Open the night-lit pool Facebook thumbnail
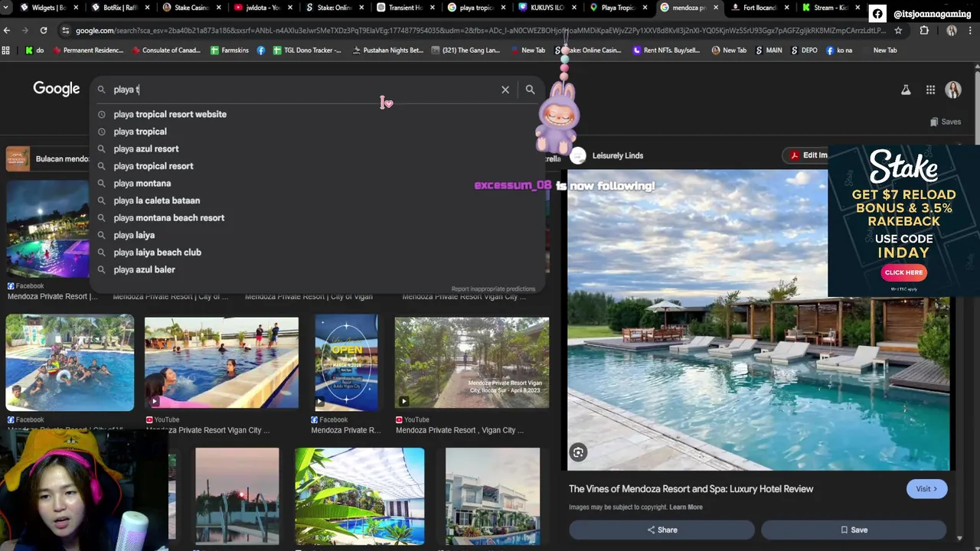The image size is (980, 551). (x=47, y=229)
